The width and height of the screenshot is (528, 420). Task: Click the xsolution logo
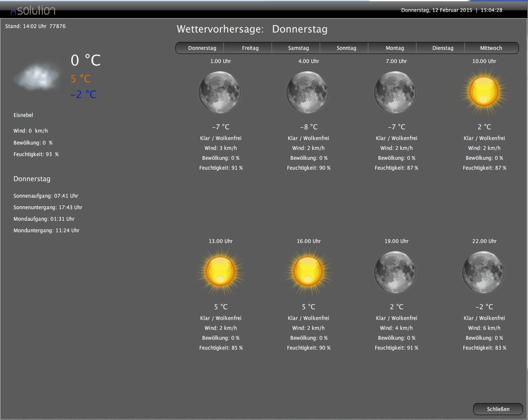[33, 10]
